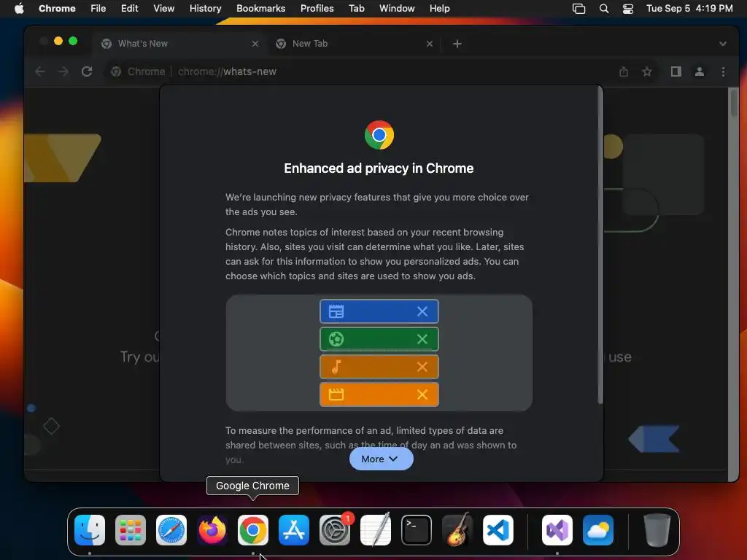Open the Chrome application menu

(x=57, y=9)
